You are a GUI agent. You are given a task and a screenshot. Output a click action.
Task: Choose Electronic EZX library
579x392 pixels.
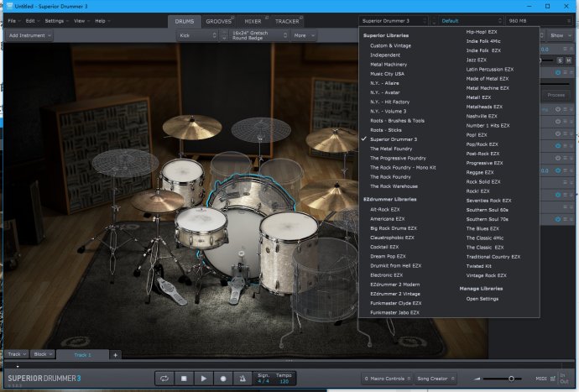tap(386, 274)
